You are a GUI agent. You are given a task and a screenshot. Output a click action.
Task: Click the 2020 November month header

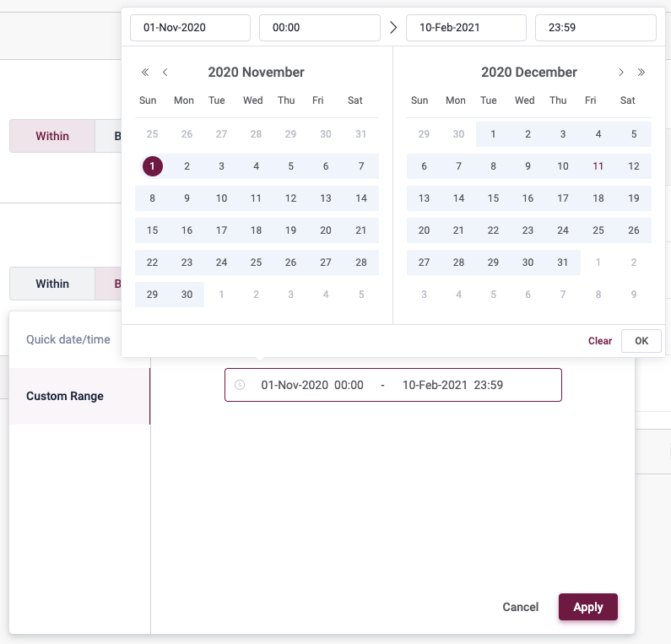[x=256, y=72]
